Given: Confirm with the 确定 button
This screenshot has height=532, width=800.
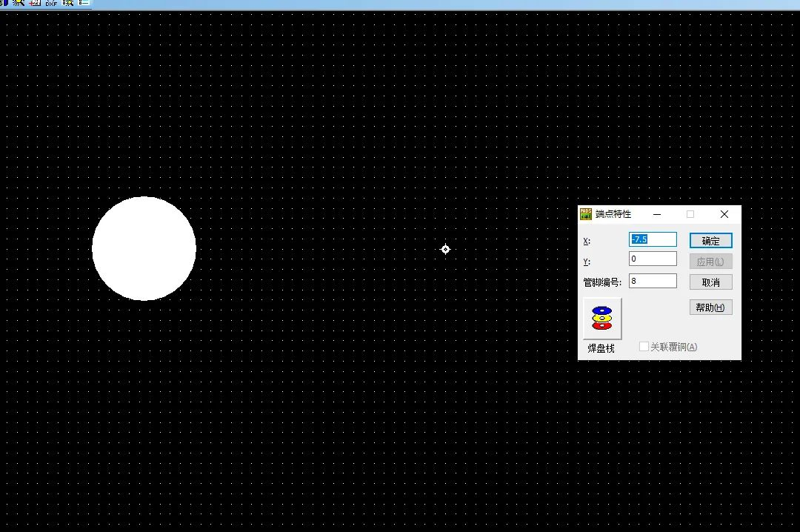Looking at the screenshot, I should tap(710, 240).
